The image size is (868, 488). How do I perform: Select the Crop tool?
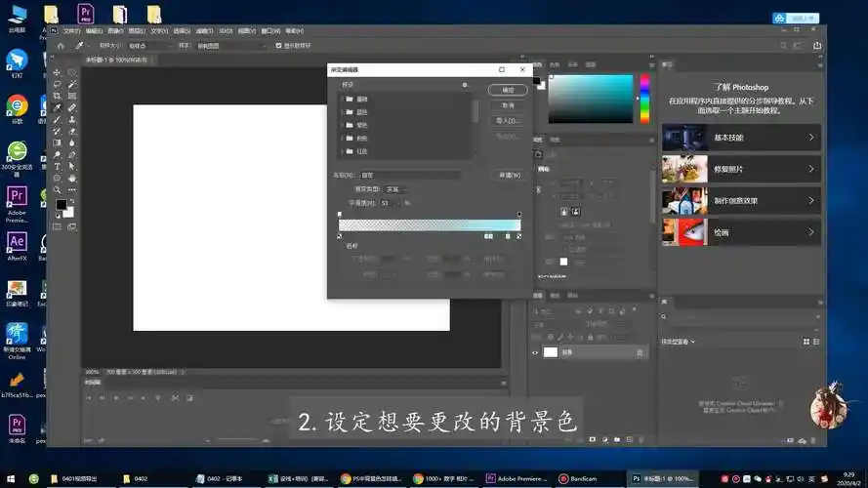(58, 96)
